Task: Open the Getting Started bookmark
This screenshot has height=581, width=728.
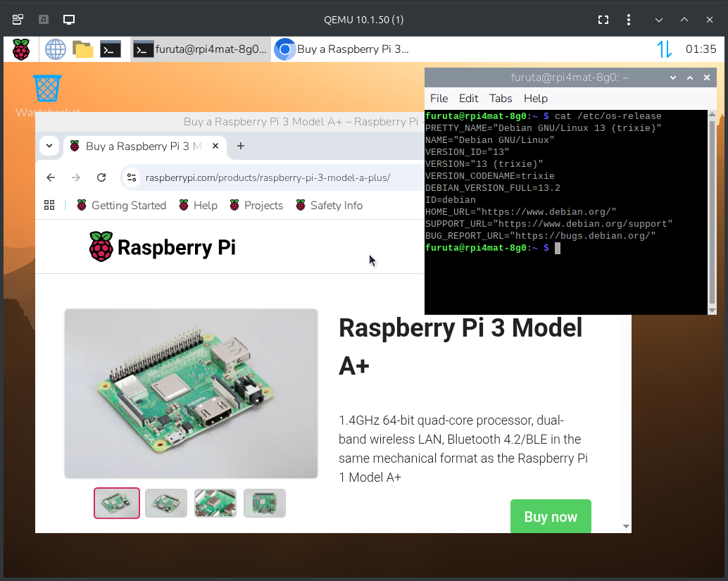Action: coord(121,205)
